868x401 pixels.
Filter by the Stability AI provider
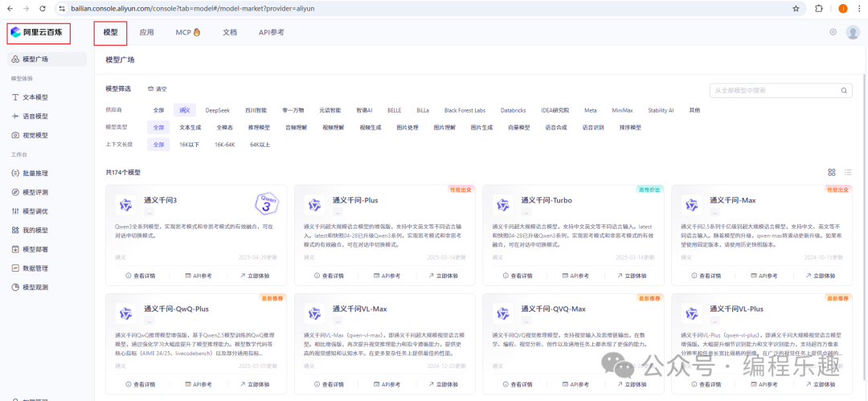[661, 110]
